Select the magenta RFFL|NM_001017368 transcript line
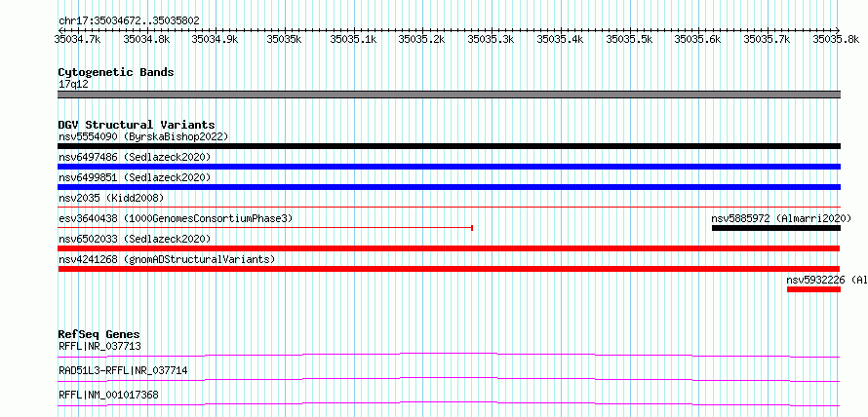868x417 pixels. tap(449, 403)
